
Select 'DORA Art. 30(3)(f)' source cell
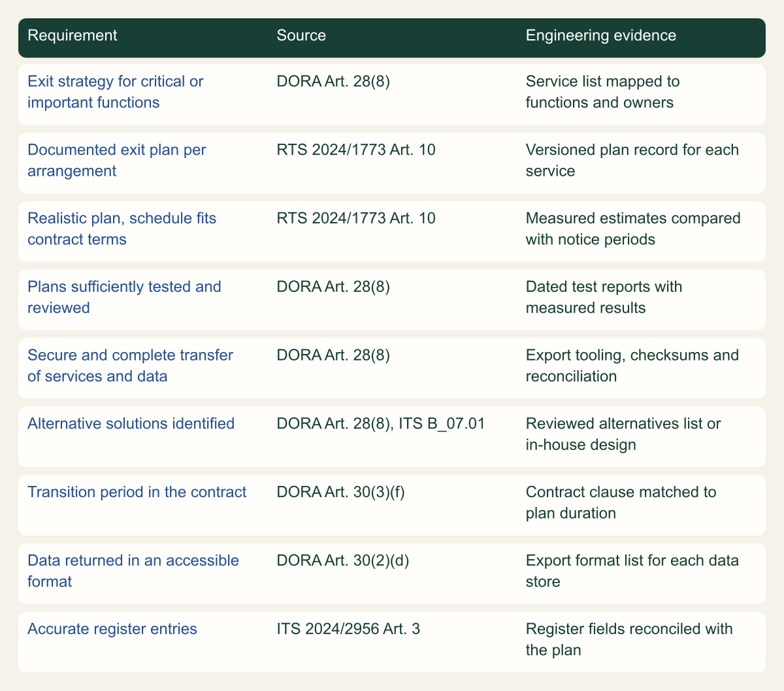(341, 492)
